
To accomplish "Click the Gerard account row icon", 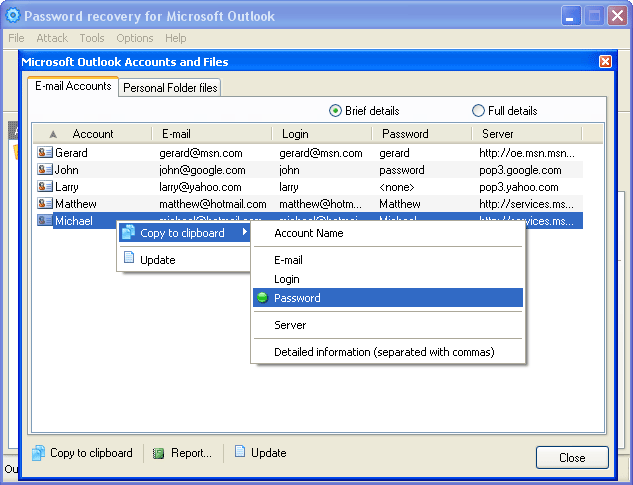I will click(x=45, y=153).
